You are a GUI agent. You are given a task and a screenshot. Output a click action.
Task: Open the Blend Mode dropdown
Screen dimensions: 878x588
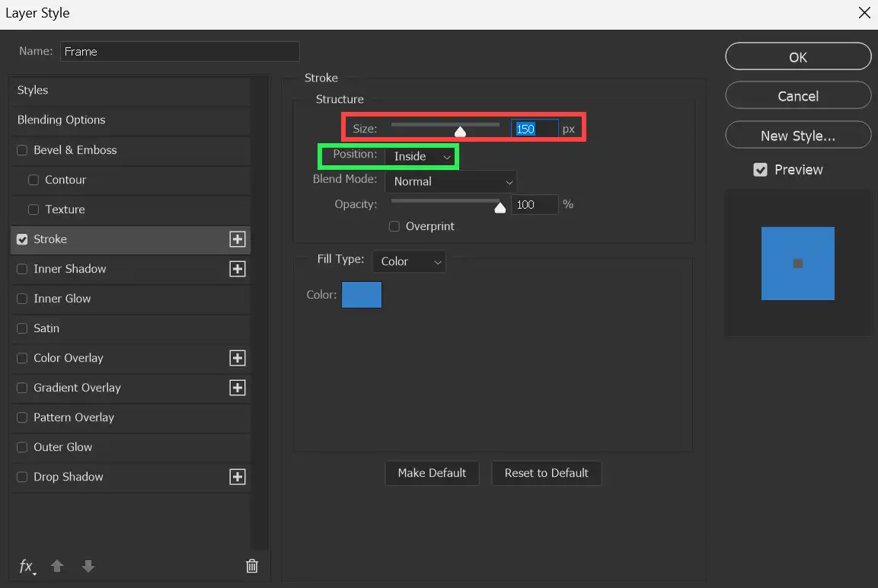coord(451,181)
